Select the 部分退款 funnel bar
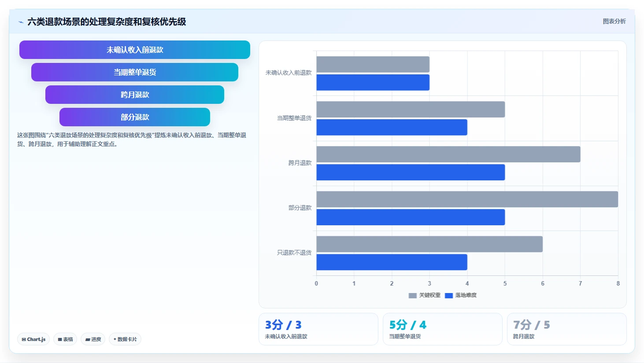The width and height of the screenshot is (644, 363). point(135,117)
